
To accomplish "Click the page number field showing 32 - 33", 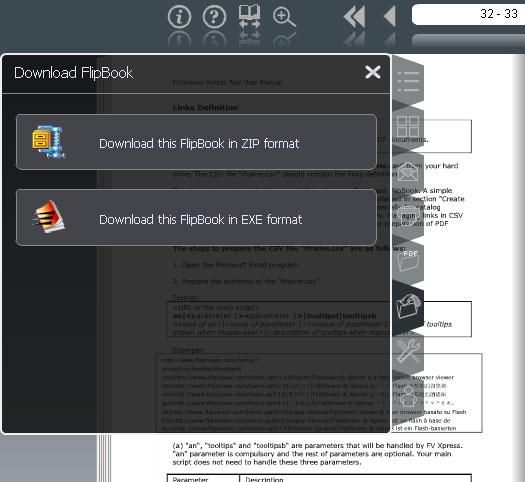I will [x=468, y=14].
